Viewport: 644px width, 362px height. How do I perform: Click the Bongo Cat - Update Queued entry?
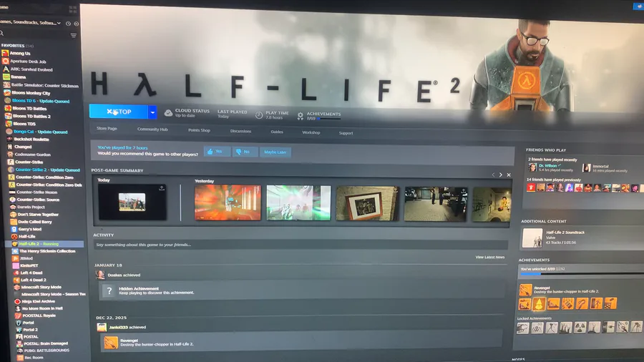click(40, 132)
